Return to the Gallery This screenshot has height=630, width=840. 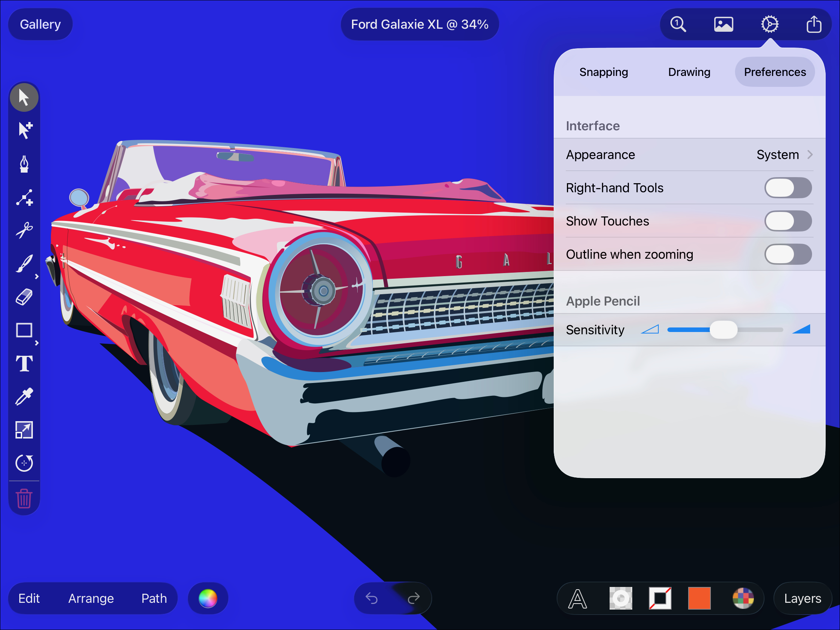point(40,24)
